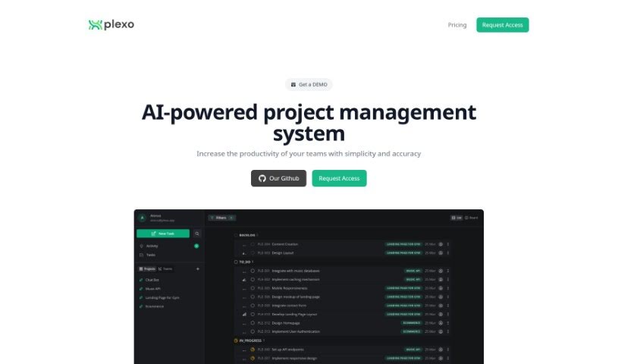The image size is (618, 364).
Task: Toggle status circle of Integrate contact form
Action: pos(253,306)
